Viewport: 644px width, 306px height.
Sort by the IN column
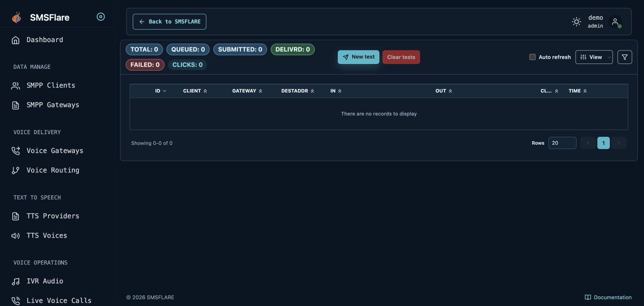[x=336, y=91]
